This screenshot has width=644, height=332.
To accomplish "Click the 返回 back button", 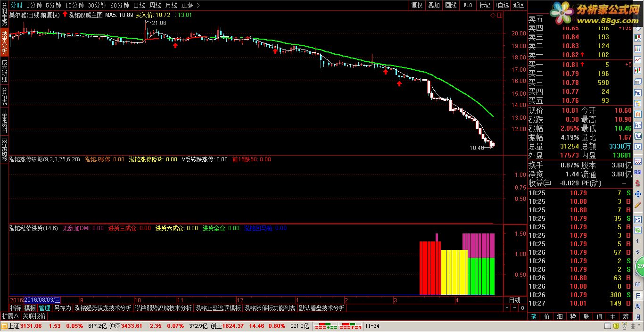I will 519,5.
